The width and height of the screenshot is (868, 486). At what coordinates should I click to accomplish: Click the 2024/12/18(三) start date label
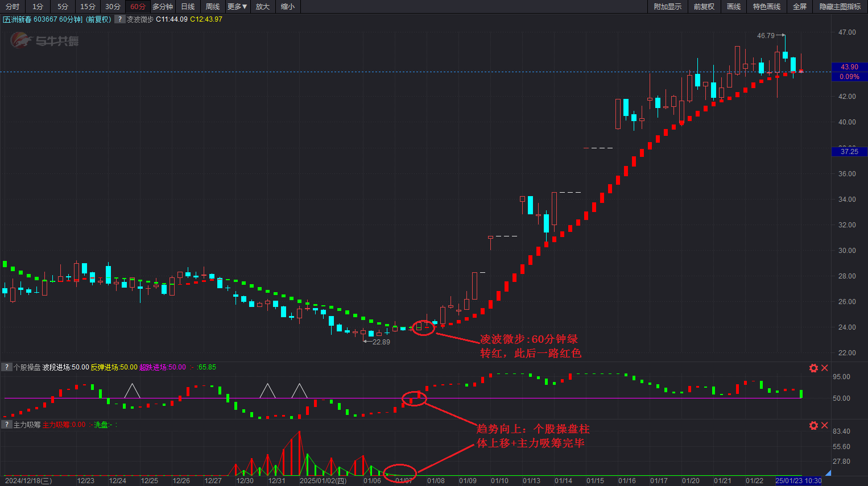click(x=28, y=481)
